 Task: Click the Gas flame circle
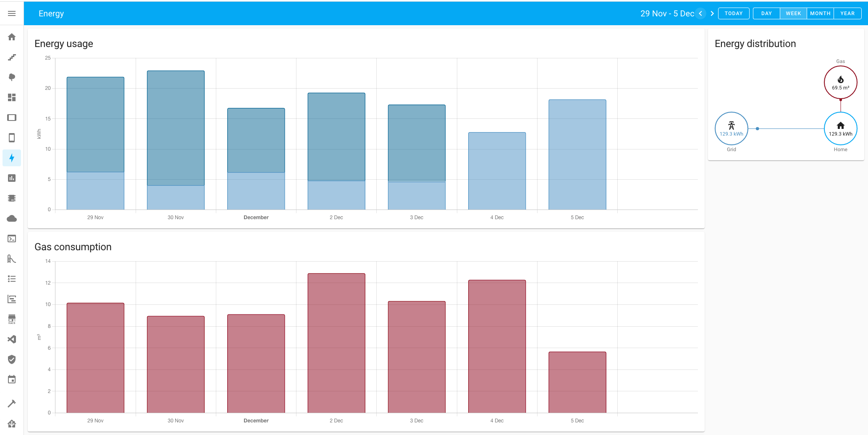click(x=840, y=82)
